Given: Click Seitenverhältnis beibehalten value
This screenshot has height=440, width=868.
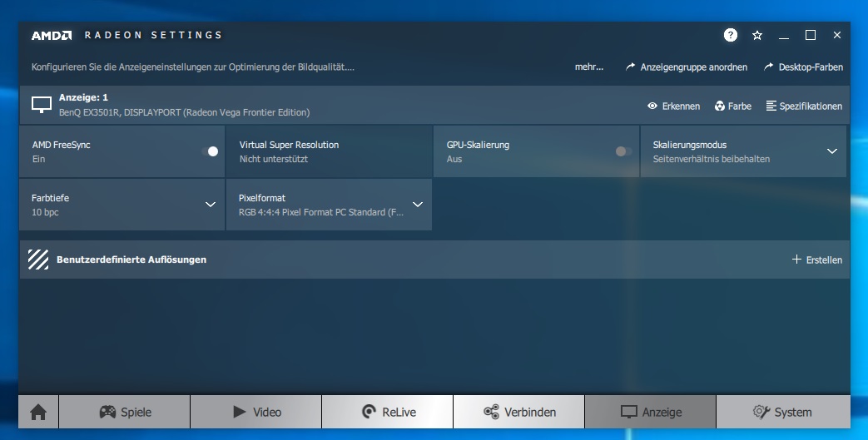Looking at the screenshot, I should point(712,159).
